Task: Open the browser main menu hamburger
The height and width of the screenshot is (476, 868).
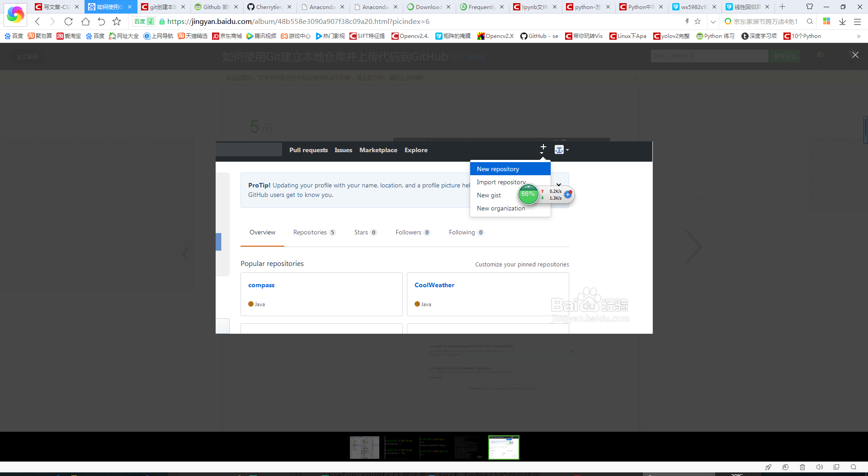Action: click(x=857, y=21)
